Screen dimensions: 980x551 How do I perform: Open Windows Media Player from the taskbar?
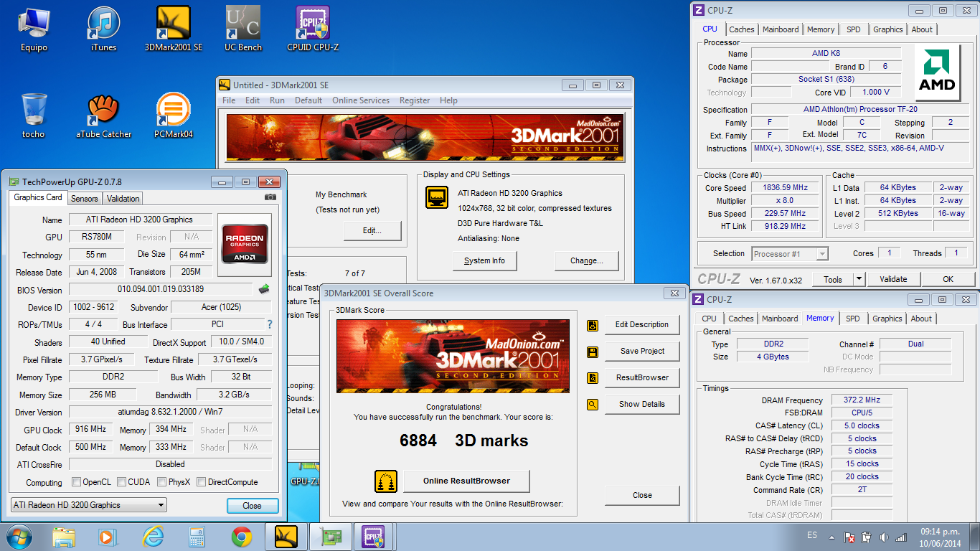tap(106, 537)
